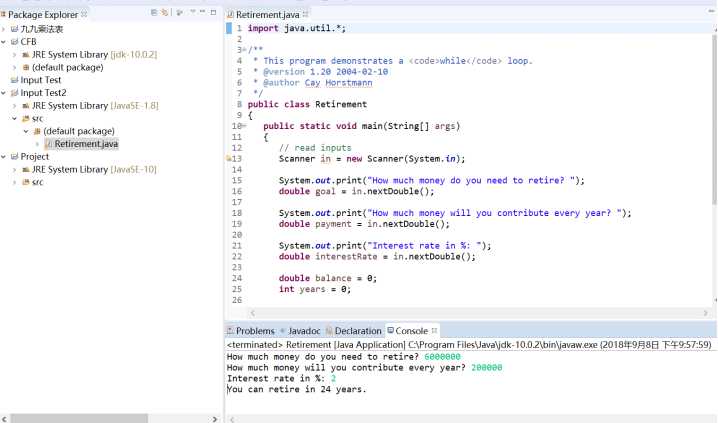The image size is (718, 423).
Task: Collapse the Project project node
Action: [4, 157]
